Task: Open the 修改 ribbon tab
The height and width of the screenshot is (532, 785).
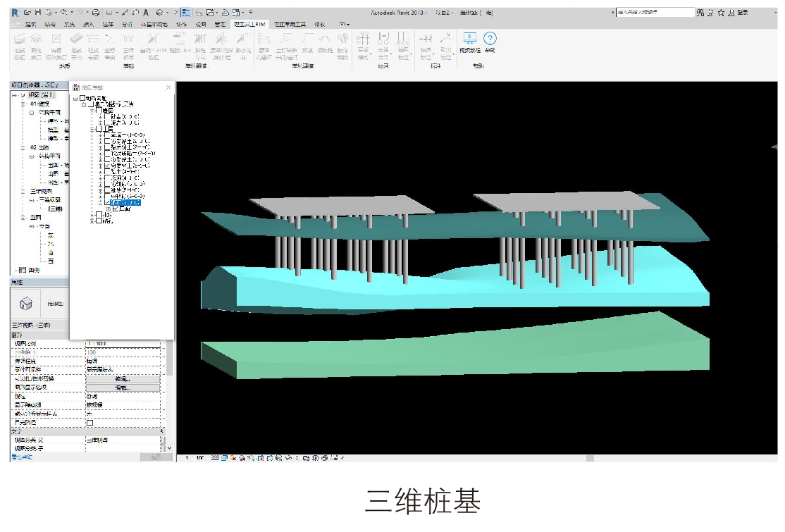Action: point(319,24)
